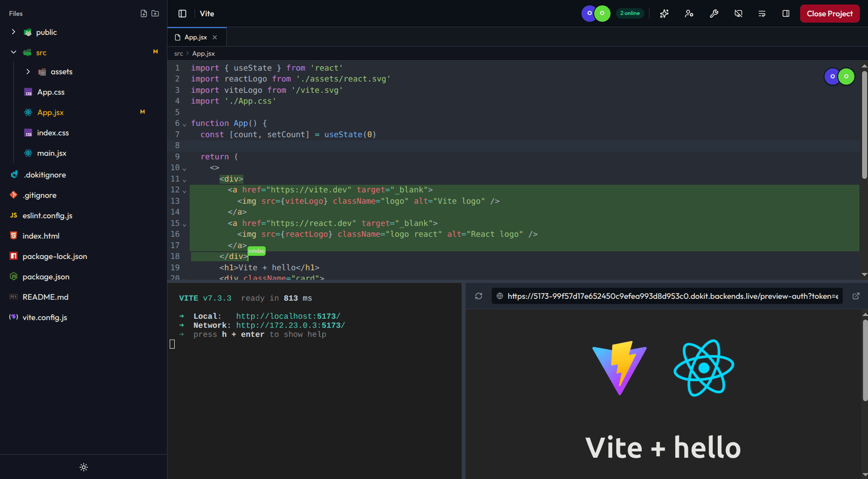Viewport: 868px width, 479px height.
Task: Click the npm icon beside package-lock.json
Action: coord(14,256)
